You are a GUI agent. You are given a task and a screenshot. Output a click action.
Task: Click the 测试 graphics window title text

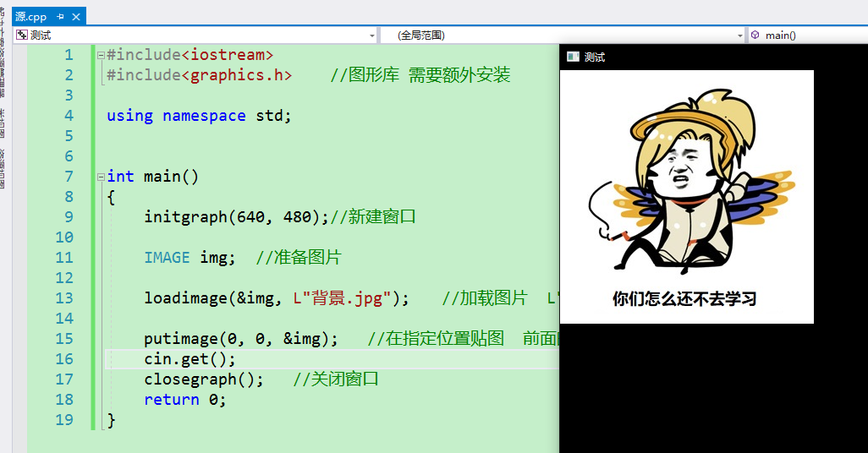[x=595, y=57]
